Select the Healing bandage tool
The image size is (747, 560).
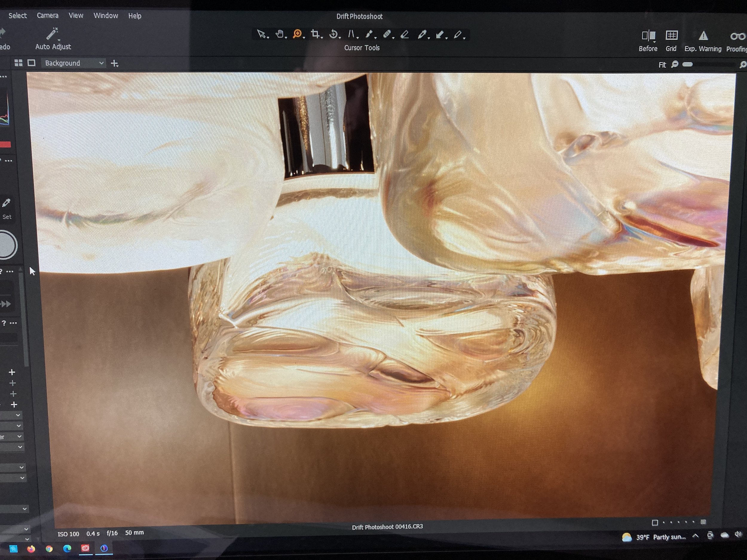[x=387, y=34]
